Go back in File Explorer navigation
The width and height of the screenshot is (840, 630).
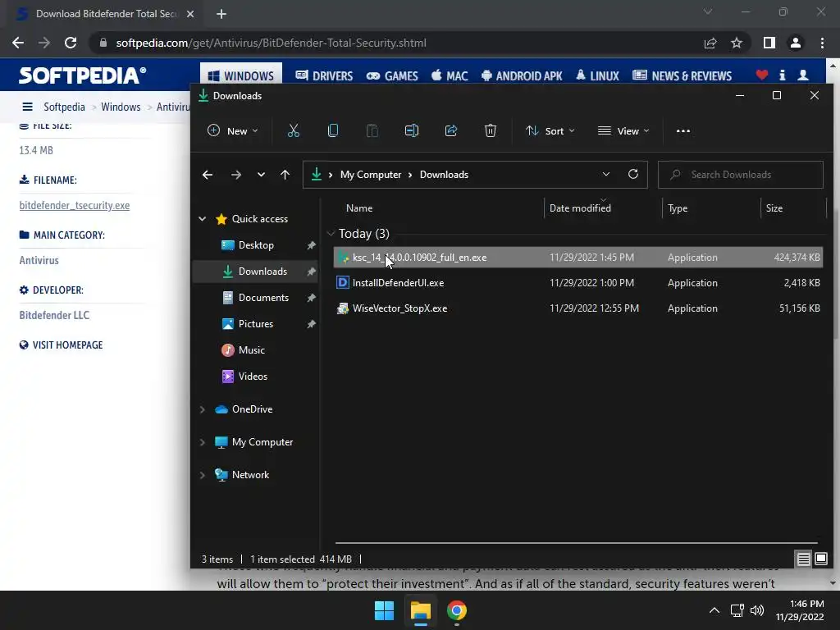point(208,175)
